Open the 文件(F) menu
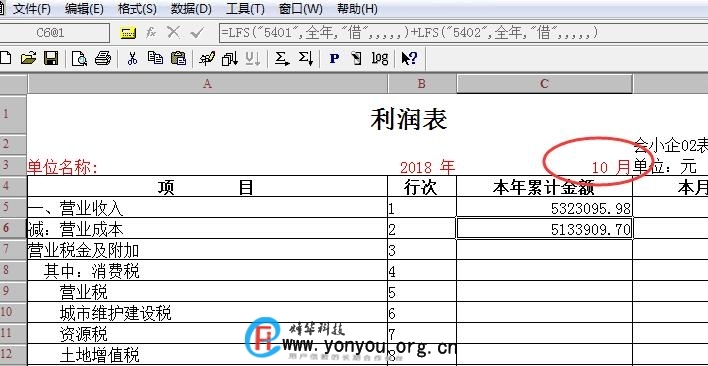Viewport: 708px width, 366px height. click(x=31, y=9)
